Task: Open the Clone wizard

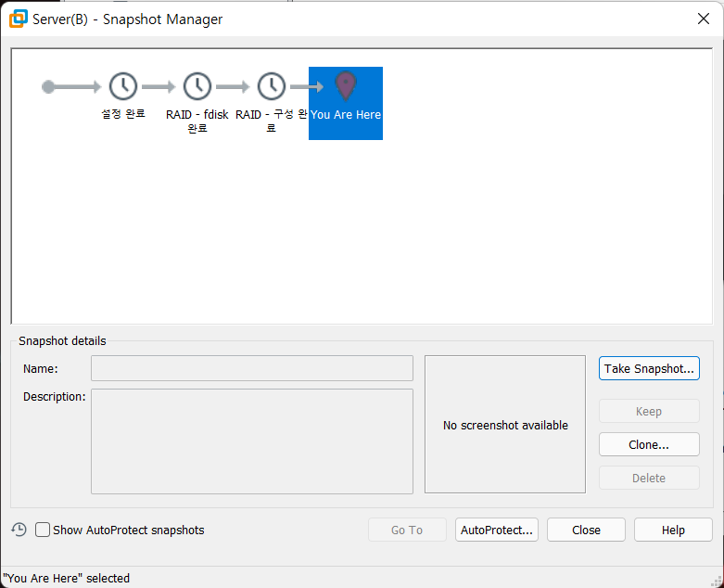Action: 649,444
